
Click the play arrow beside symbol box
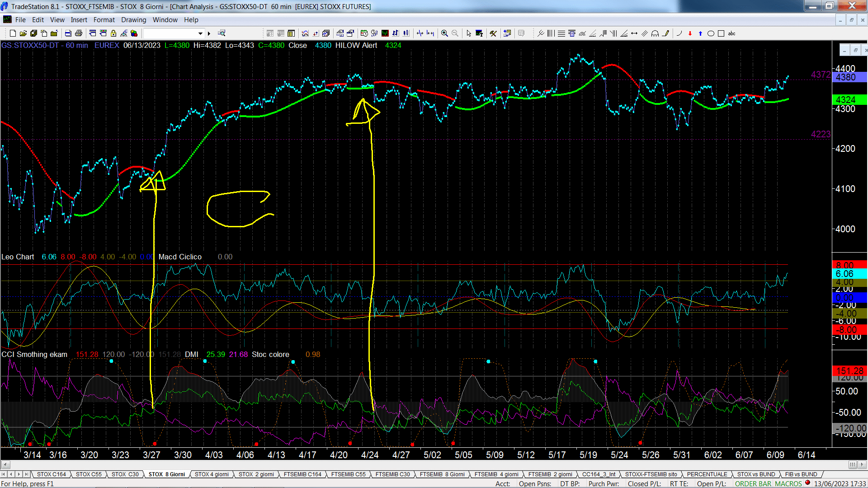(x=209, y=33)
